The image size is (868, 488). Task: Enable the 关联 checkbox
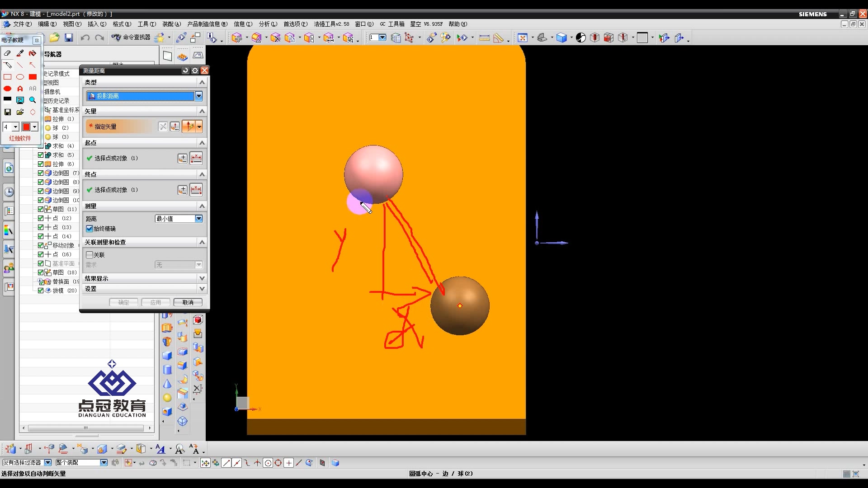click(x=90, y=255)
